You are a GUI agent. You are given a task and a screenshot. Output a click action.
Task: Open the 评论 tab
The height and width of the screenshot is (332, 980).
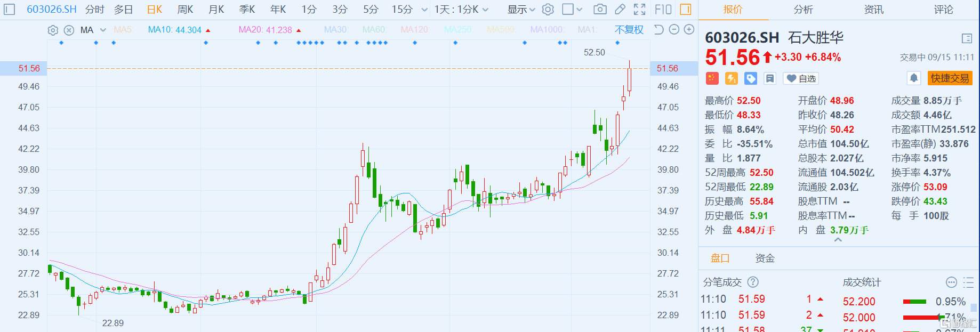pos(944,10)
